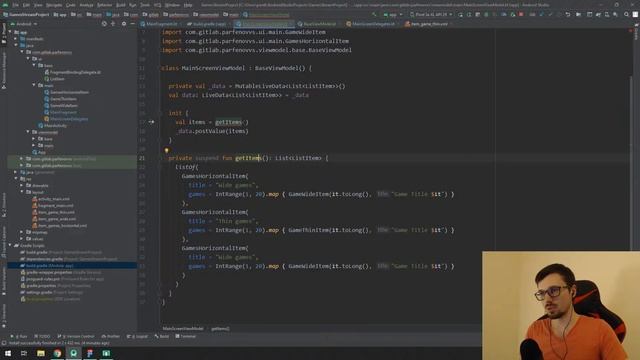Open the Version Control tool window

[76, 336]
